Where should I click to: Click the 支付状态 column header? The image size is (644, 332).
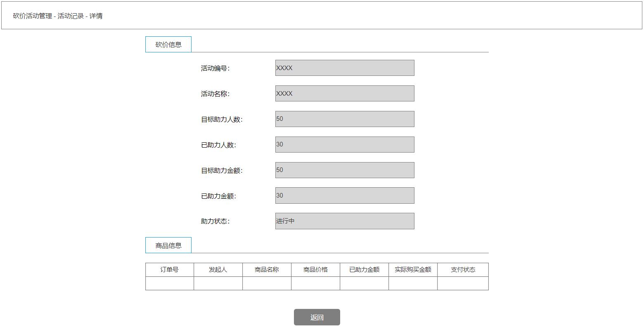(463, 269)
